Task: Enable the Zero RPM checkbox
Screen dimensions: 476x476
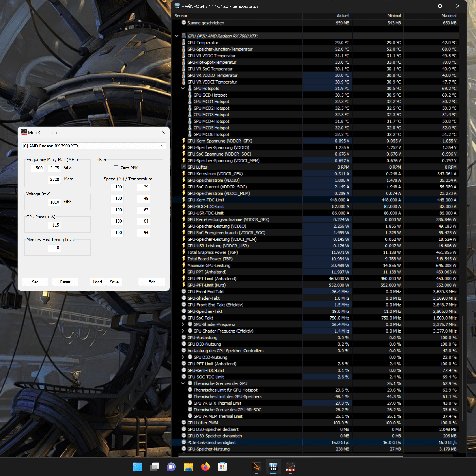Action: point(116,168)
